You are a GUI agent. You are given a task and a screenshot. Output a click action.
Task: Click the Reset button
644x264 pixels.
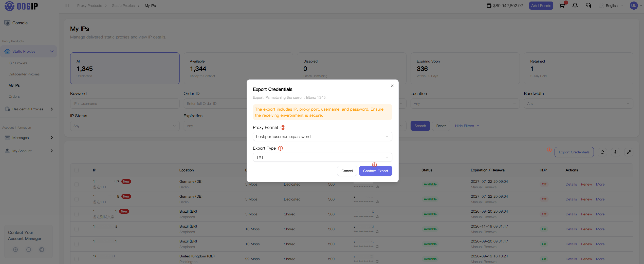tap(441, 126)
